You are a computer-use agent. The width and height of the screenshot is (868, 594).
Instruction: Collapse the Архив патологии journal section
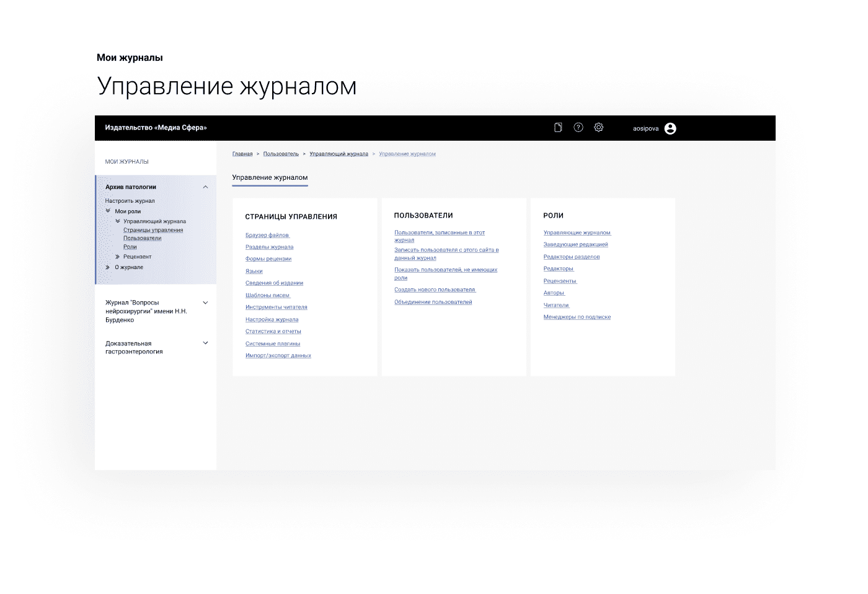(x=205, y=187)
